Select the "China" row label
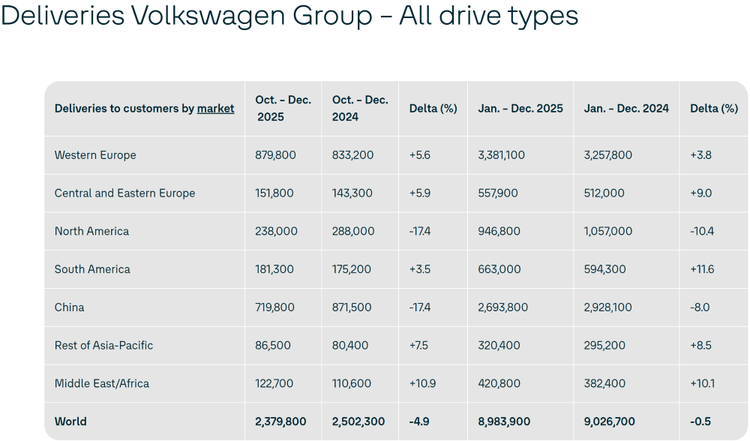 (69, 307)
